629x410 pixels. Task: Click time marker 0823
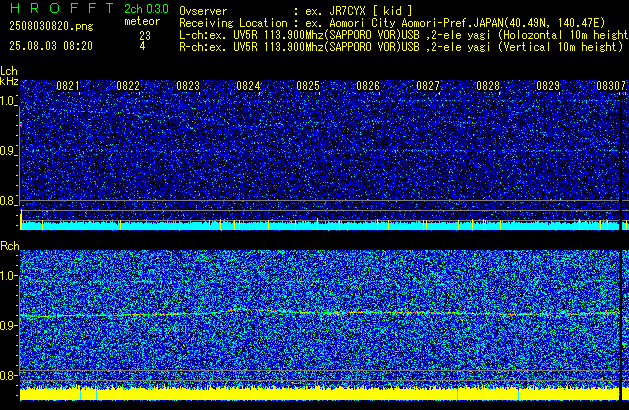188,86
